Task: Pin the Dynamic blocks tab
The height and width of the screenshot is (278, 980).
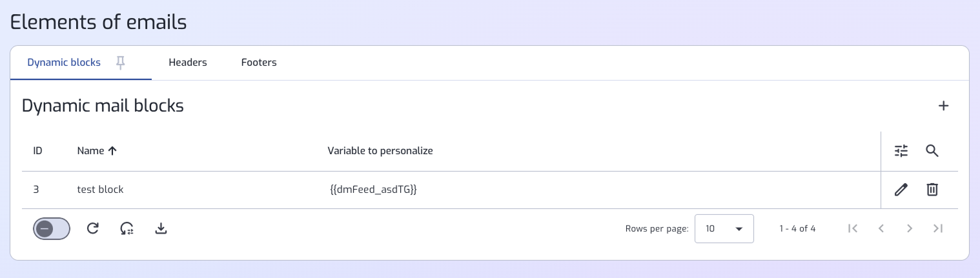Action: click(x=120, y=63)
